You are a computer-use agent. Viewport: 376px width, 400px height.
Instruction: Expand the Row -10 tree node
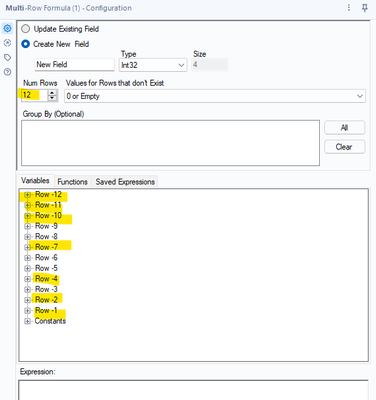28,216
